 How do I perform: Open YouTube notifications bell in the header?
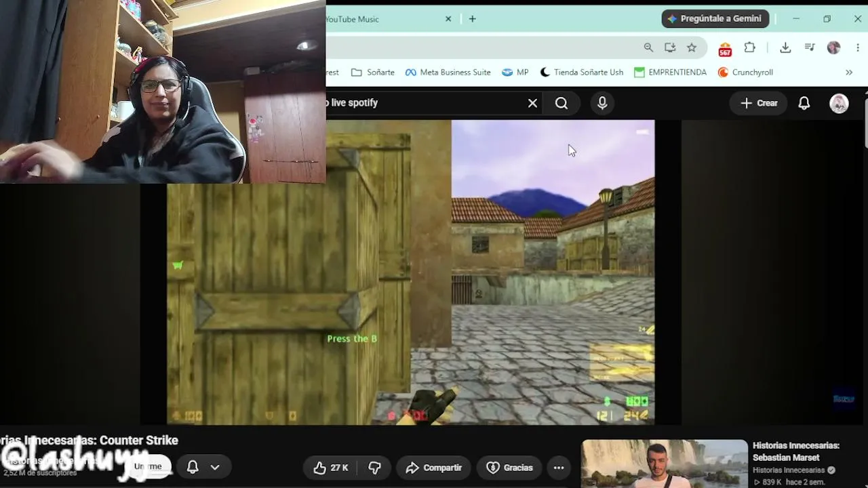tap(804, 103)
